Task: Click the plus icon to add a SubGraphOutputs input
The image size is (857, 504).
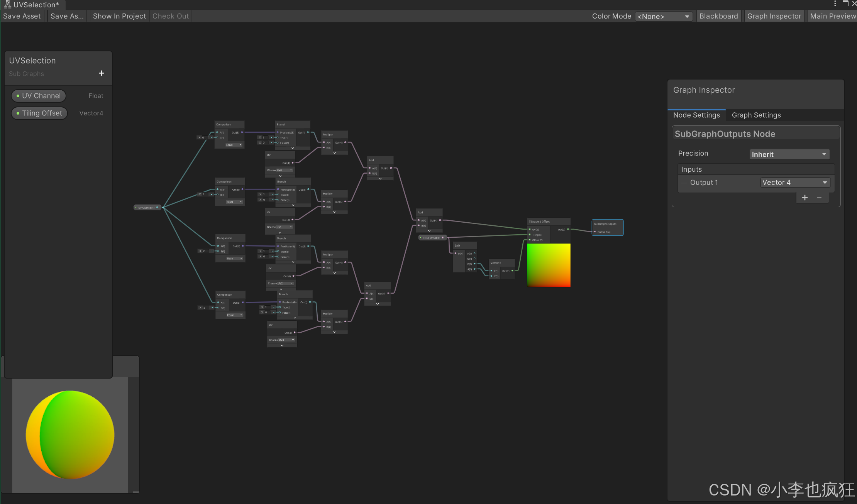Action: click(805, 197)
